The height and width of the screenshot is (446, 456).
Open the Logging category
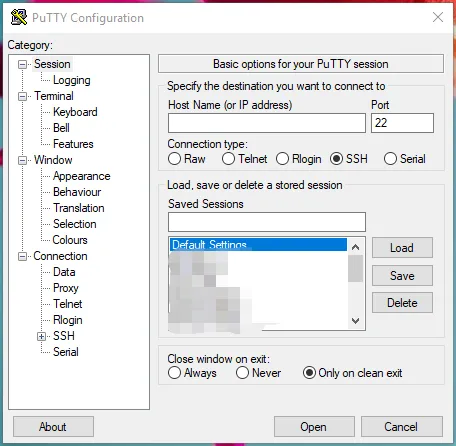point(72,80)
